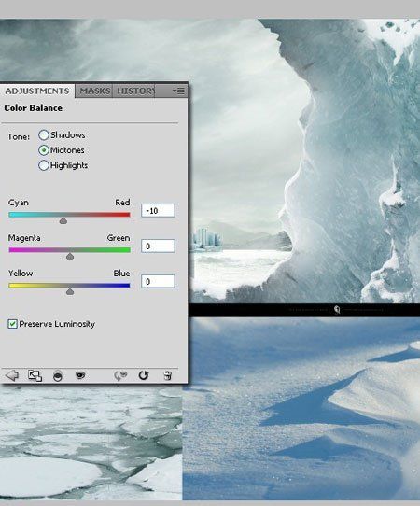
Task: Click the Cyan-Red slider handle
Action: [63, 220]
